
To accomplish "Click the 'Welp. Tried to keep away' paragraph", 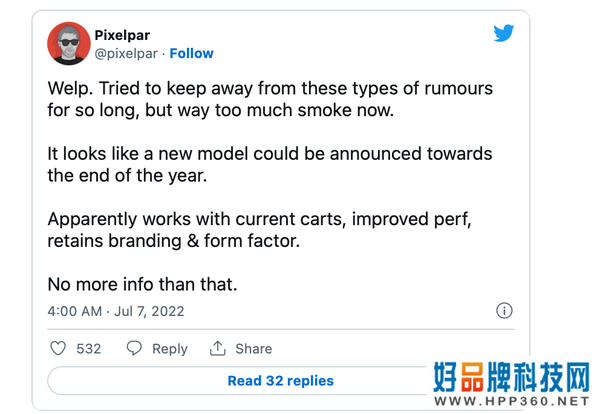I will coord(270,99).
